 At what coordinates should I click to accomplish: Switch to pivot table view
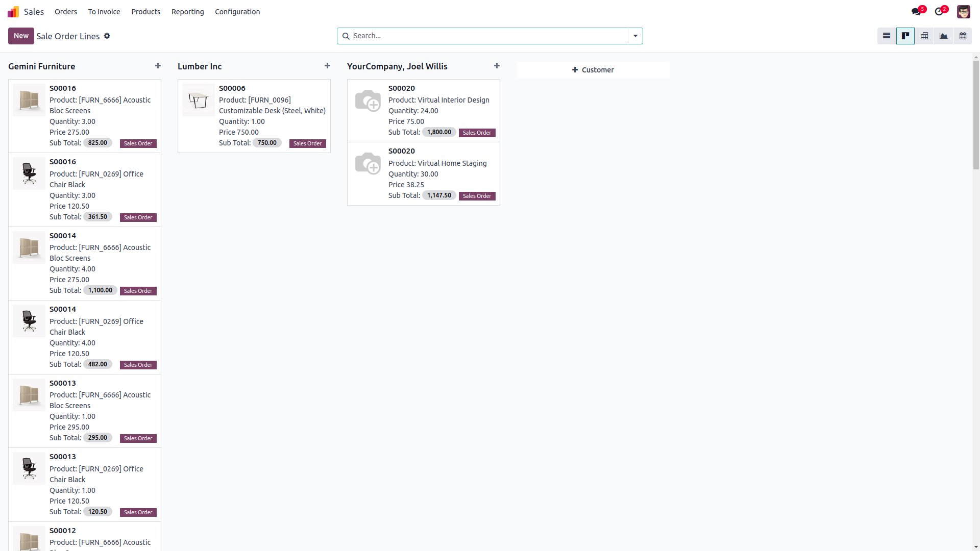(x=924, y=36)
